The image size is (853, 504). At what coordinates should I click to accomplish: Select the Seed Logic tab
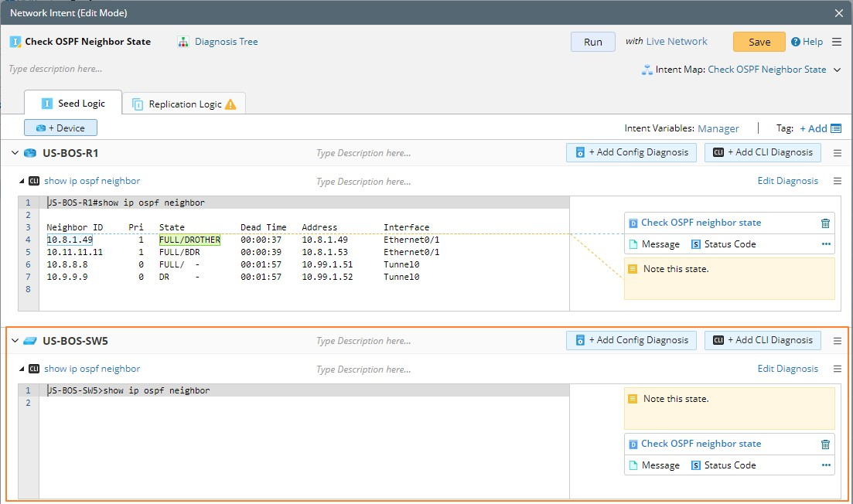click(73, 104)
